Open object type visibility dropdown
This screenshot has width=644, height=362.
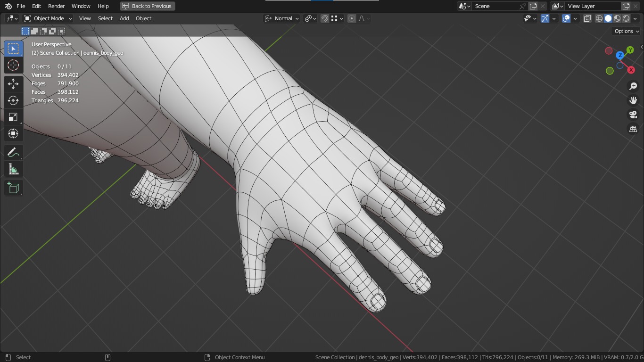coord(530,18)
